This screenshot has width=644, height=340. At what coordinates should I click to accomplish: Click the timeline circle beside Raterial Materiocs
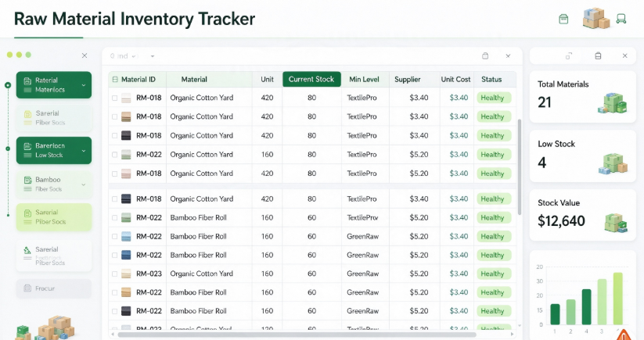pos(8,85)
